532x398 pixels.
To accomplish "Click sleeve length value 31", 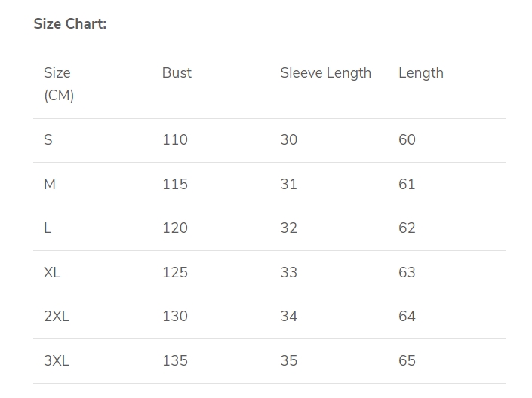I will [x=288, y=185].
